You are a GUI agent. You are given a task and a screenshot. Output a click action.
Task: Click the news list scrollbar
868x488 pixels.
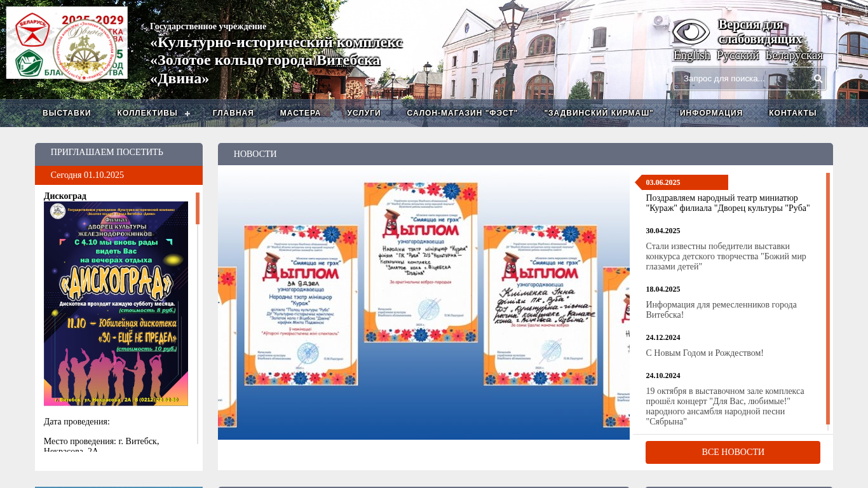tap(828, 299)
